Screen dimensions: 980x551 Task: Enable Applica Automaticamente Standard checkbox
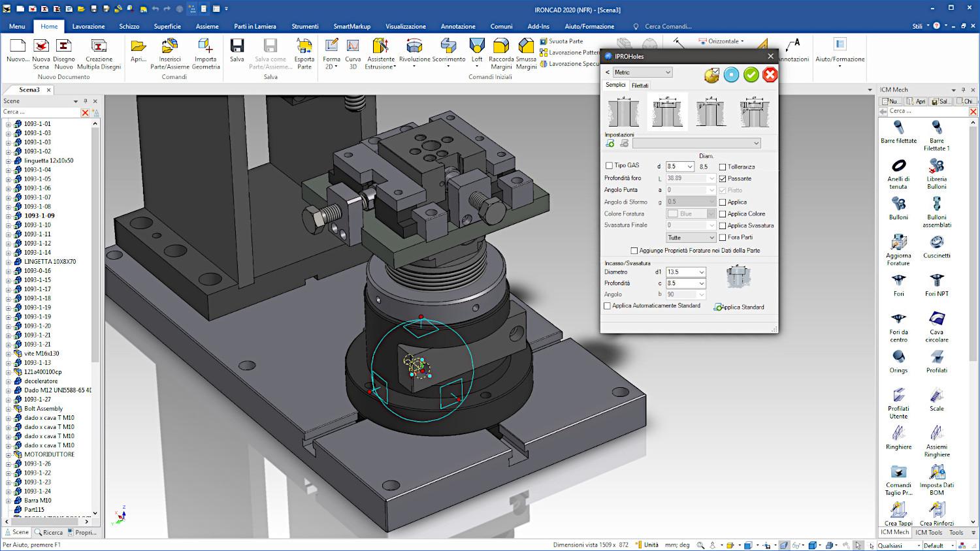click(x=608, y=306)
